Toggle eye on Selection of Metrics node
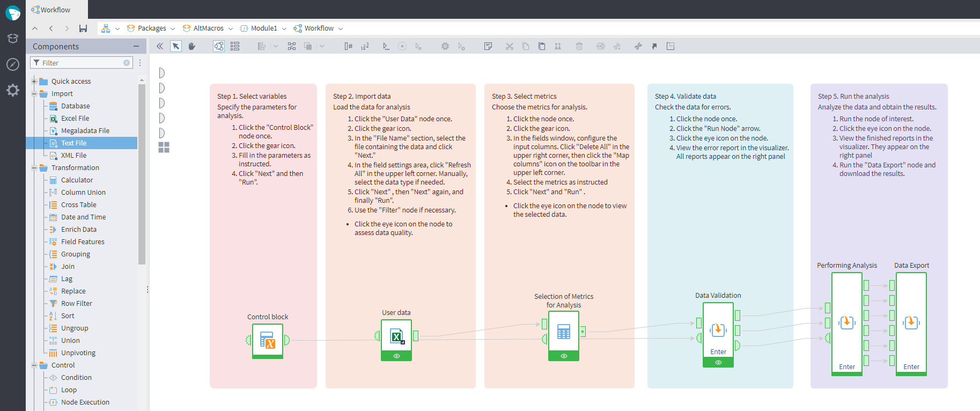 click(x=564, y=356)
